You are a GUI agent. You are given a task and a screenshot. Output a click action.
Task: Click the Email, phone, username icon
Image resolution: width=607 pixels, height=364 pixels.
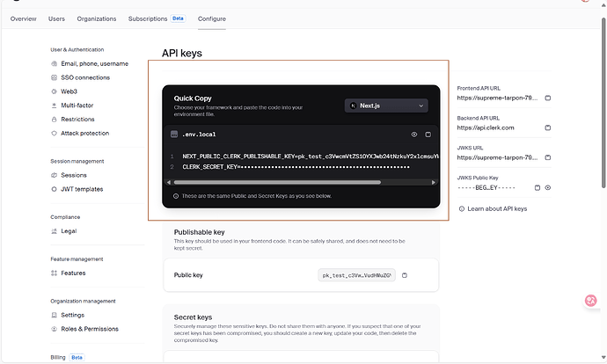point(55,63)
